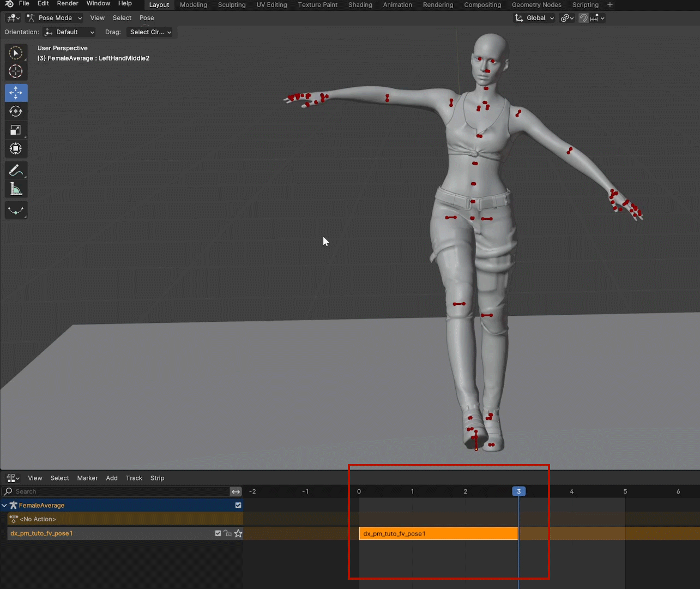The width and height of the screenshot is (700, 589).
Task: Activate the Rotate tool
Action: (16, 112)
